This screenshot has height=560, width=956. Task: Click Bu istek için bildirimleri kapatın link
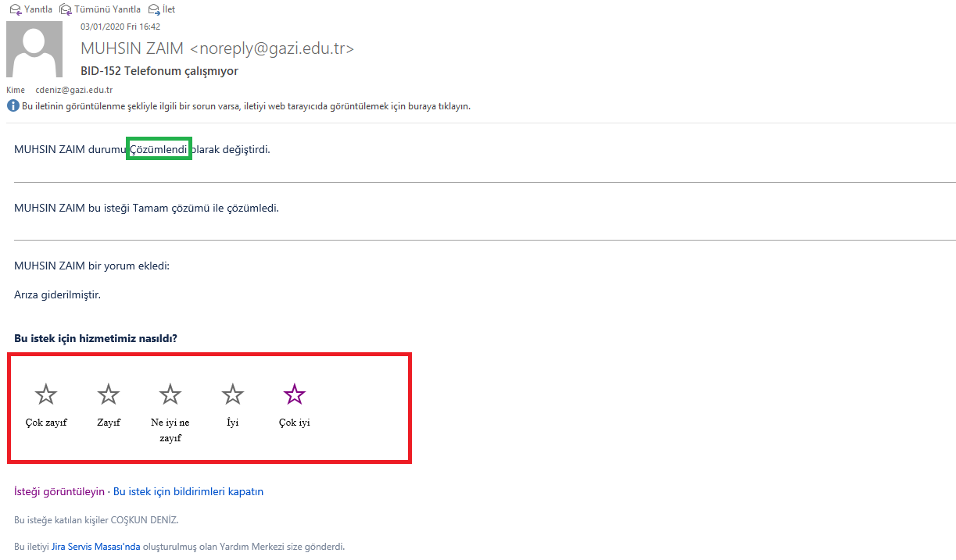click(188, 492)
